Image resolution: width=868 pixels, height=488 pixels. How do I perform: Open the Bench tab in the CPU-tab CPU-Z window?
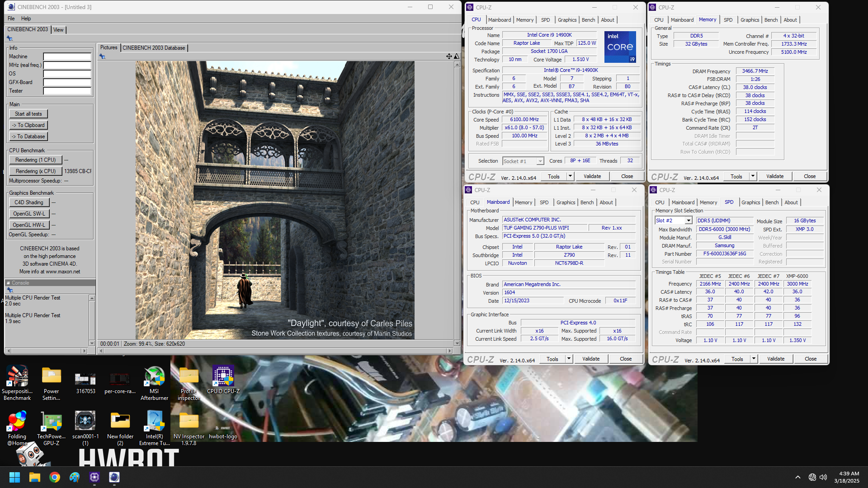click(588, 20)
